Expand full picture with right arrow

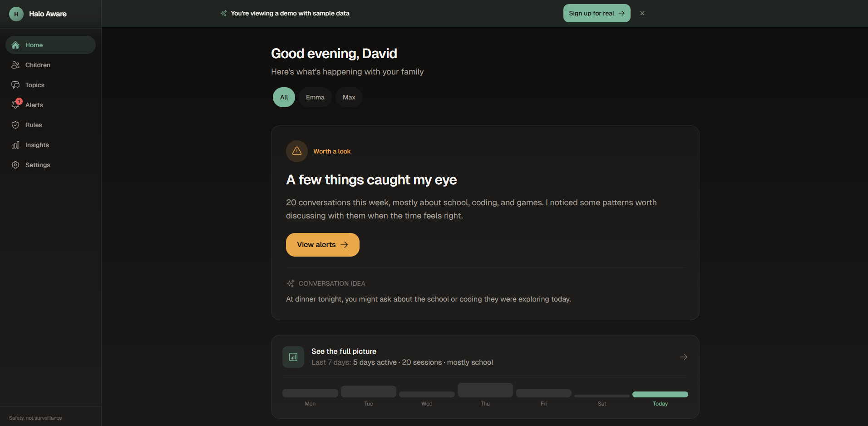[x=683, y=357]
